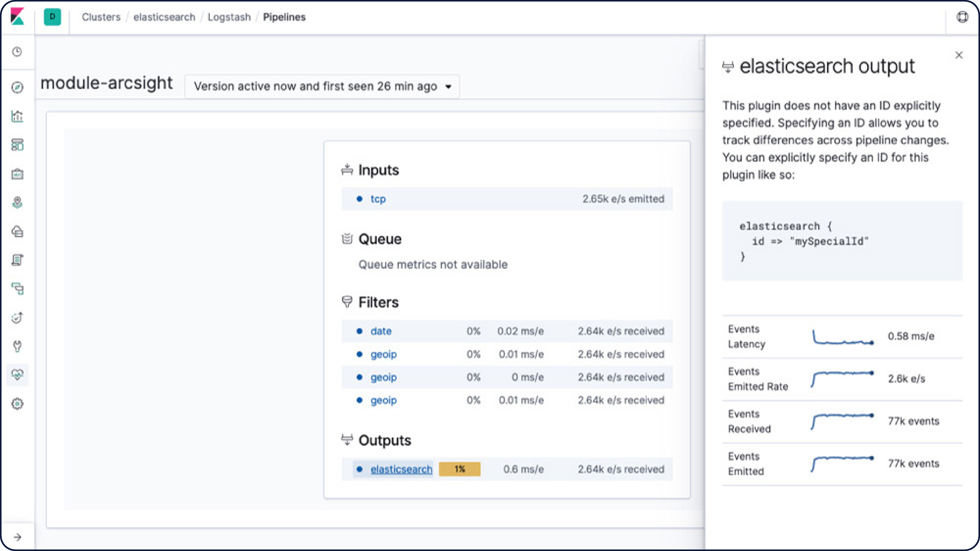Screen dimensions: 980x551
Task: Go to Logstash breadcrumb
Action: [229, 17]
